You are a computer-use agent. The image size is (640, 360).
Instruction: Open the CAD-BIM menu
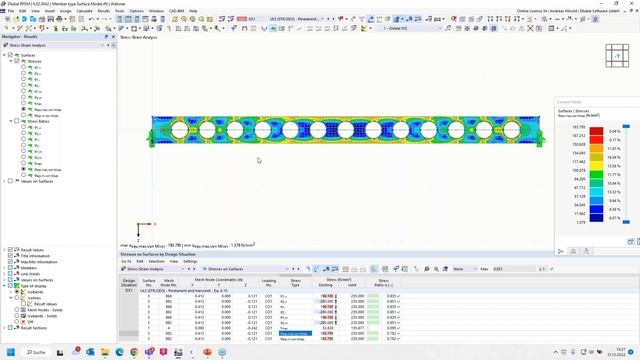tap(176, 11)
